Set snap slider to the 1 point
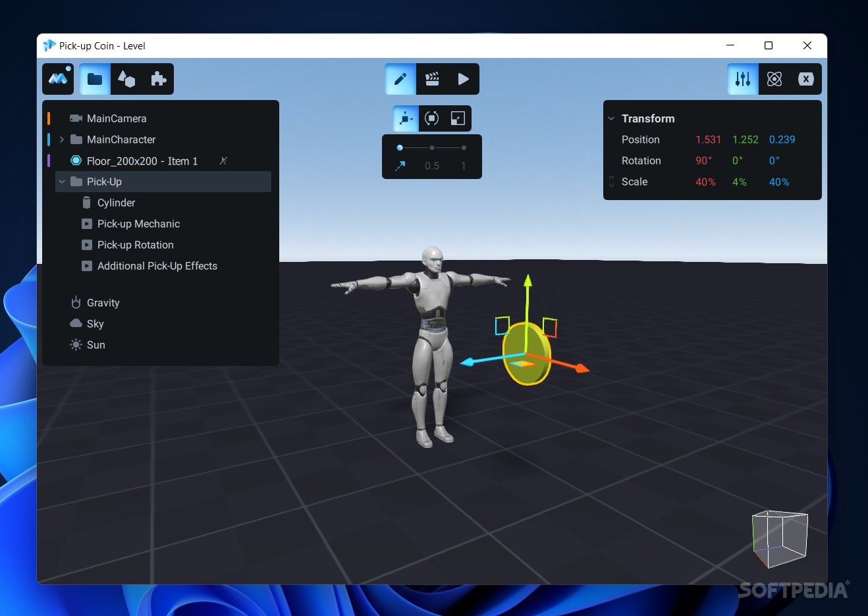Screen dimensions: 868x616 [464, 148]
